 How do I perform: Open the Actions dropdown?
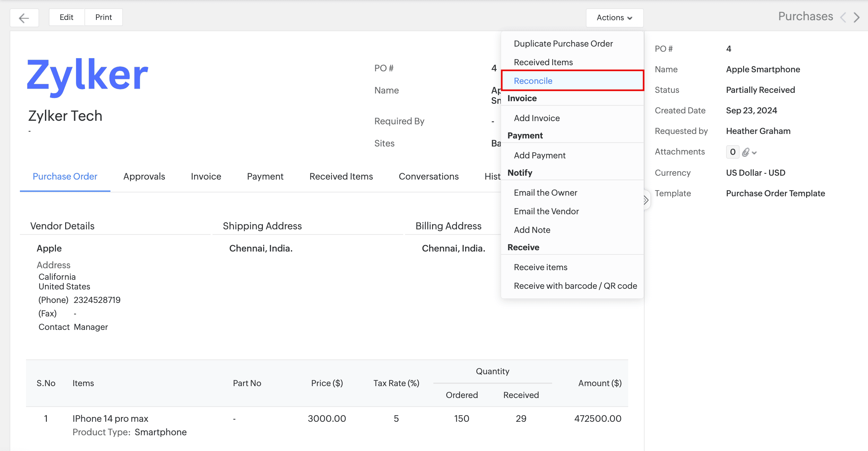[614, 18]
